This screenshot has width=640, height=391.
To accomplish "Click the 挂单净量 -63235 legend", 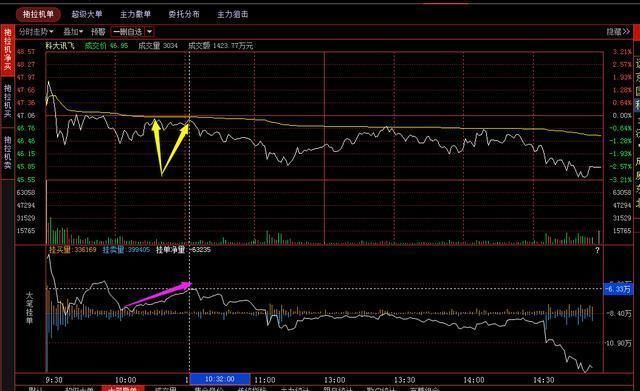I will coord(183,249).
